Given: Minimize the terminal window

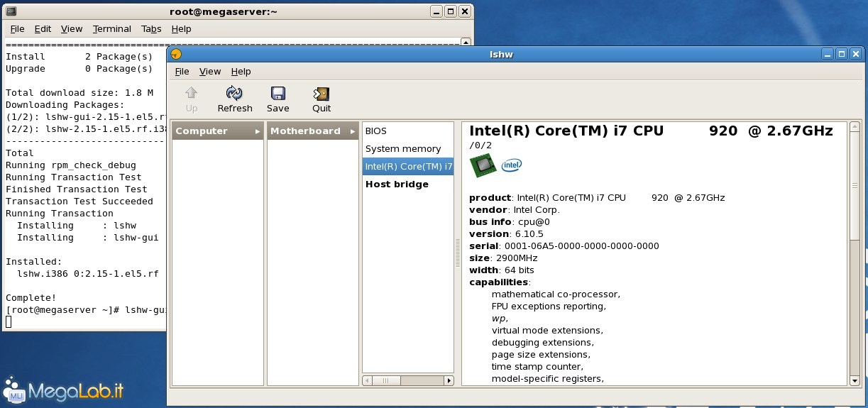Looking at the screenshot, I should click(x=436, y=11).
